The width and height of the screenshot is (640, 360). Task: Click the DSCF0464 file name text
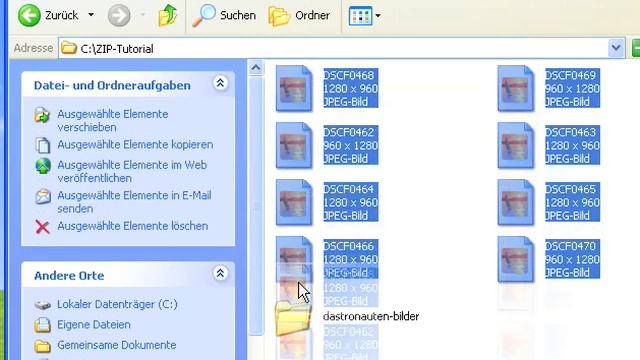tap(349, 189)
